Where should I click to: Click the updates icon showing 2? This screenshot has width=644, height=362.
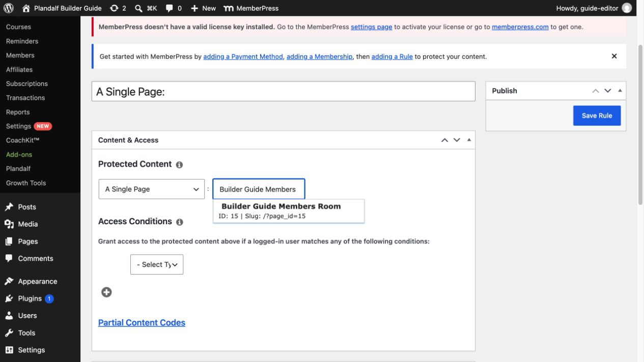point(114,8)
